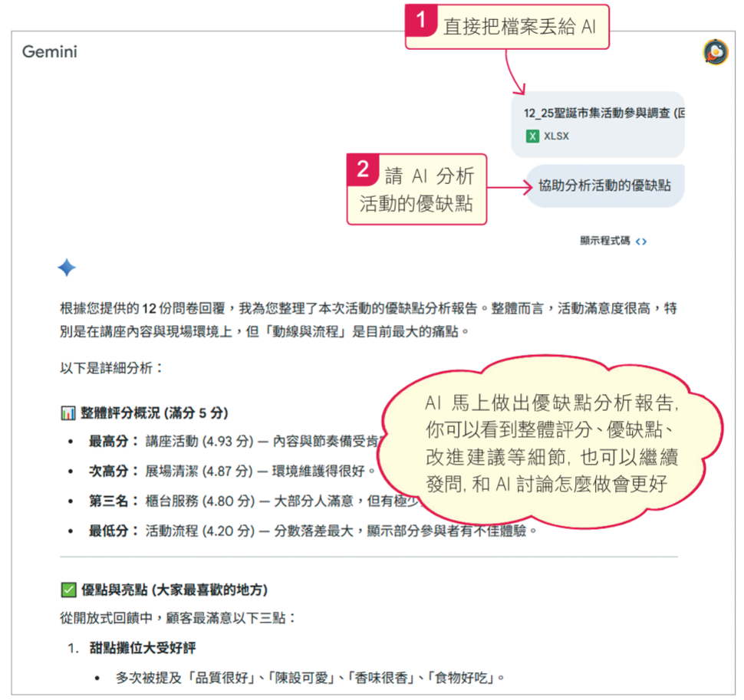Click the code brackets icon beside 顯示程式碼
This screenshot has width=744, height=700.
pyautogui.click(x=641, y=242)
